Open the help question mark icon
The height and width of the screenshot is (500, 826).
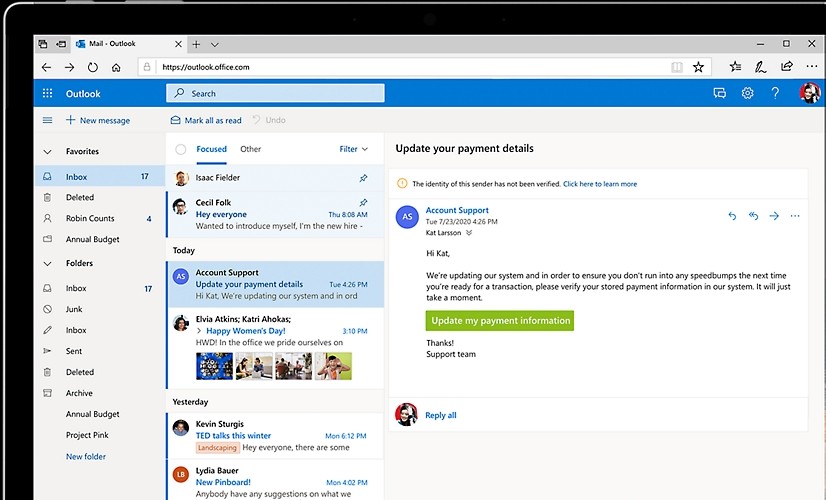(x=775, y=93)
